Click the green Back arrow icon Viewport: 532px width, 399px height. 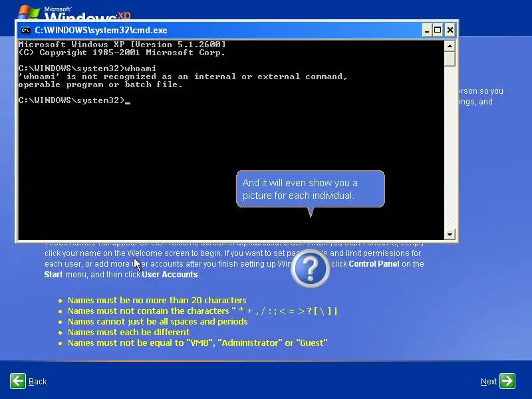coord(18,381)
